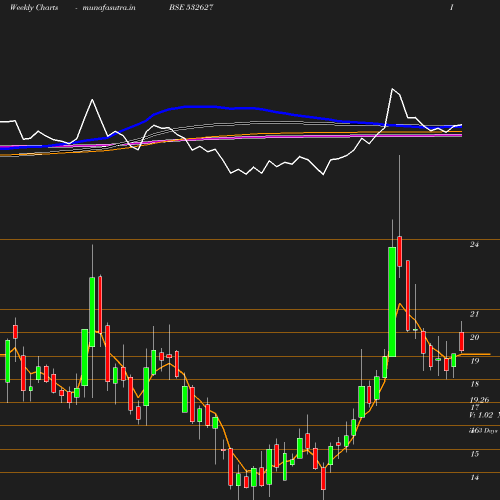Click the last red candlestick near 20
The image size is (500, 500).
462,341
